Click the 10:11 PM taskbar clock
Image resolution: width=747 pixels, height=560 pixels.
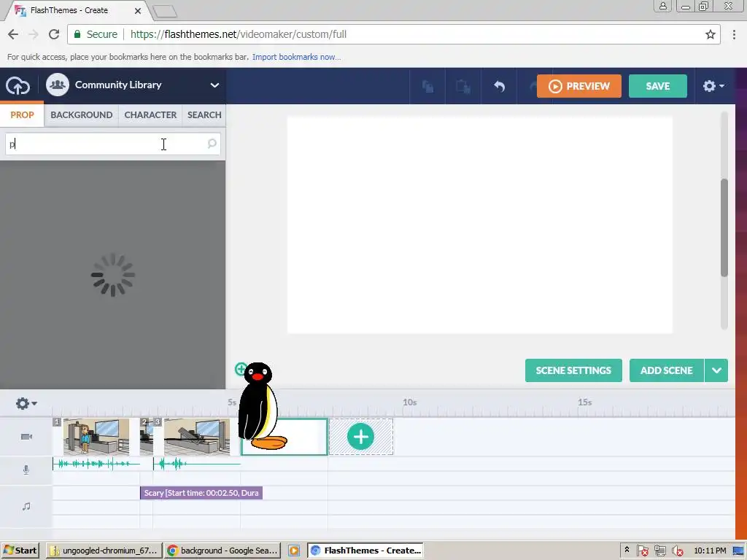click(711, 551)
